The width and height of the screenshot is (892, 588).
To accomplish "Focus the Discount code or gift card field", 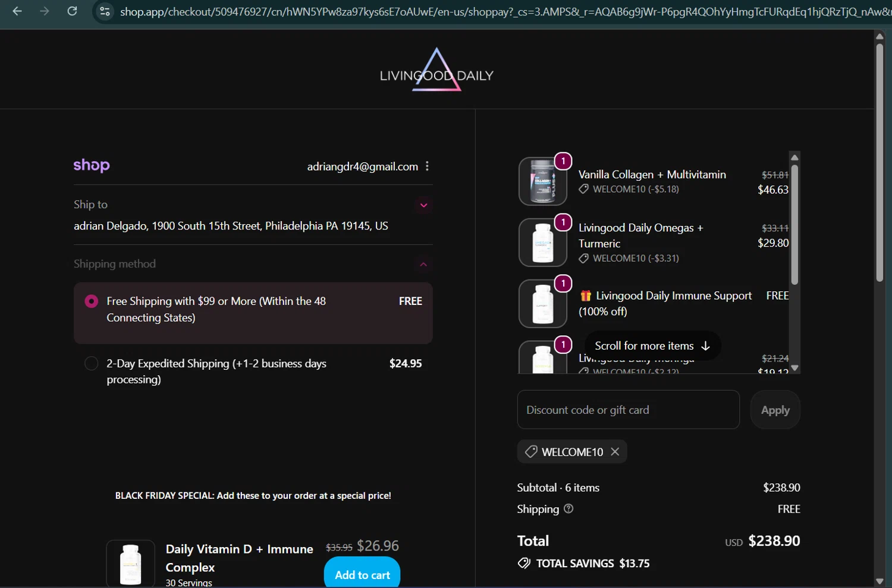I will pyautogui.click(x=629, y=410).
